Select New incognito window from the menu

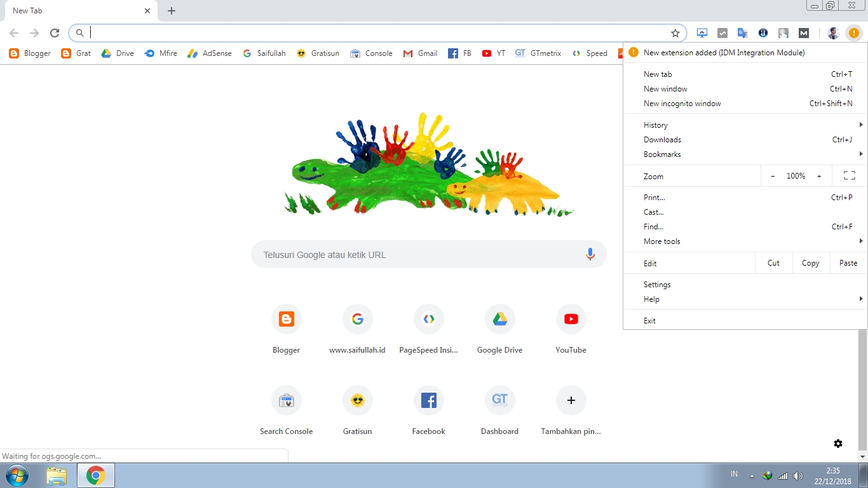[x=745, y=104]
